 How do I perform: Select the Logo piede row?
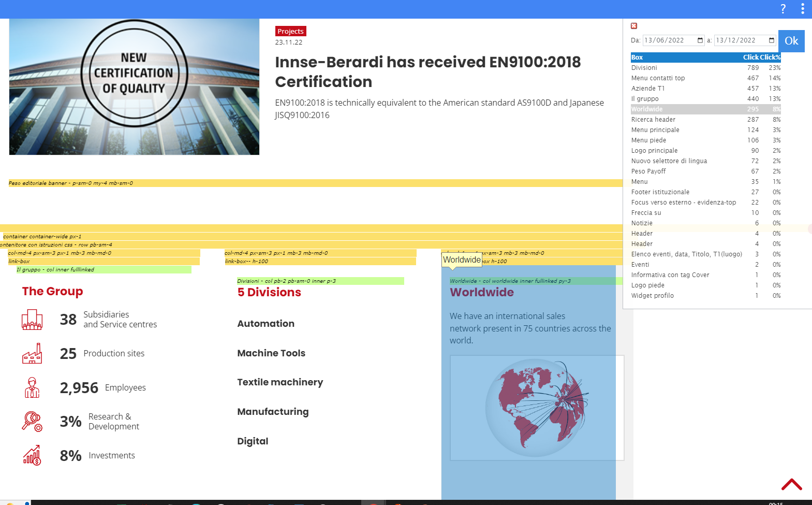click(706, 285)
